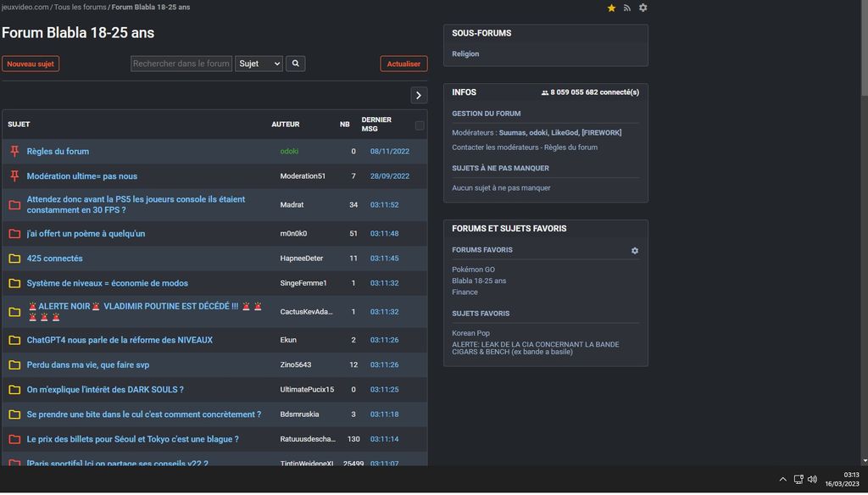This screenshot has height=495, width=868.
Task: Toggle the select-all checkbox in table header
Action: pyautogui.click(x=420, y=125)
